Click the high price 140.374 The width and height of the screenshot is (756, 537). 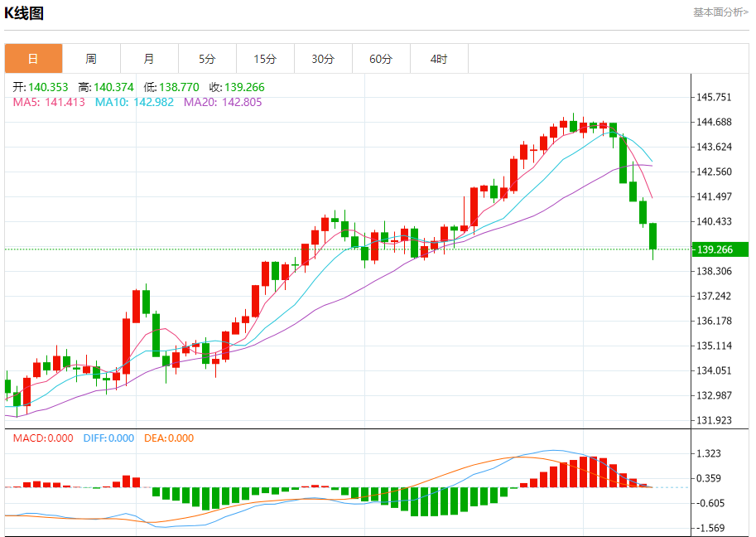113,87
